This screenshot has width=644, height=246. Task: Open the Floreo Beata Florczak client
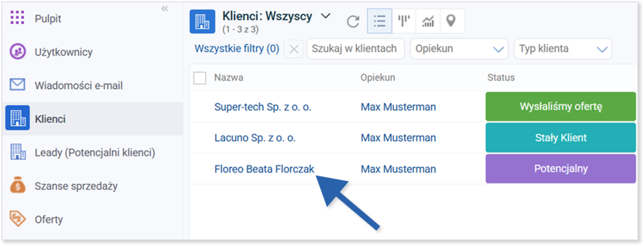(265, 169)
